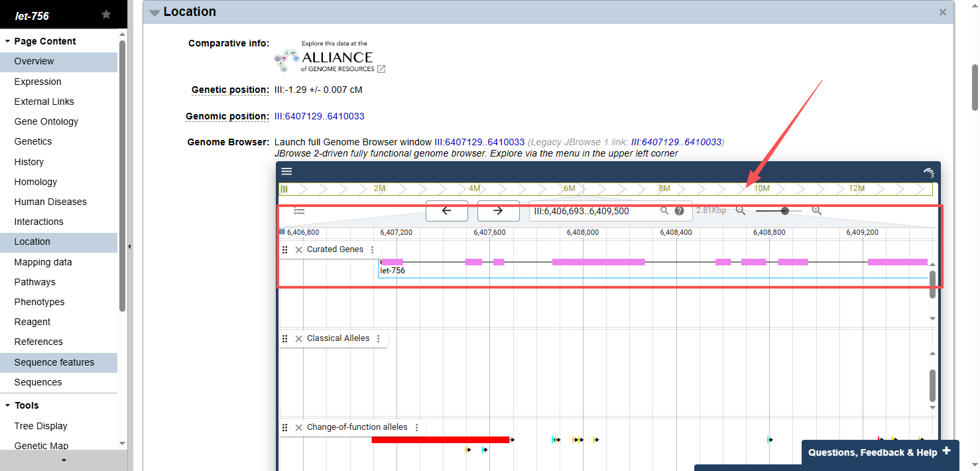Open the track selector list icon
Screen dimensions: 980x471
299,211
